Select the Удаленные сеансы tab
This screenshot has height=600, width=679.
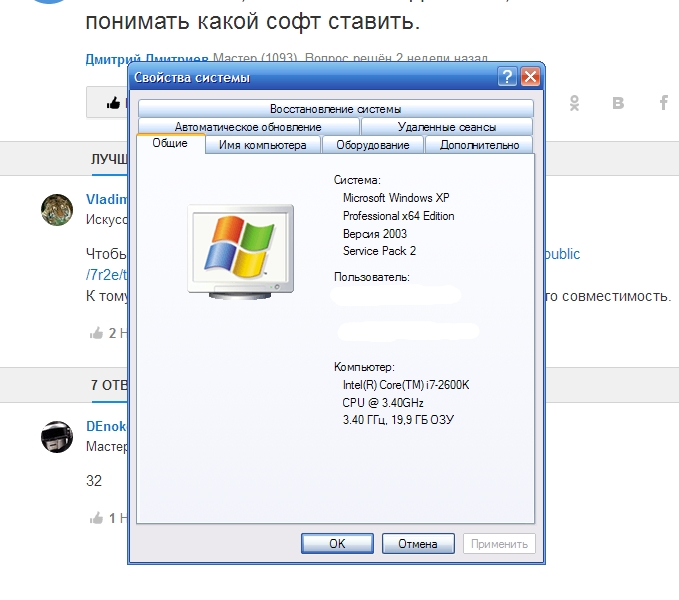(447, 127)
